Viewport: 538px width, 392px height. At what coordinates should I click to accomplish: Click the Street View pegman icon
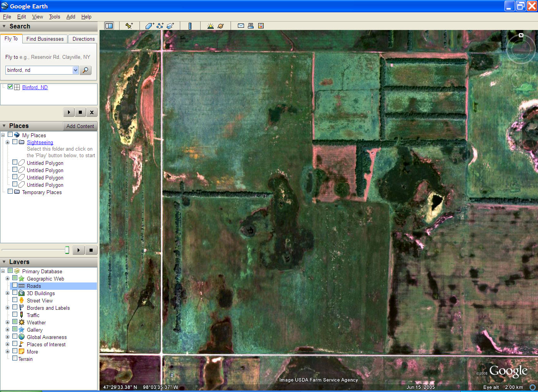(22, 301)
